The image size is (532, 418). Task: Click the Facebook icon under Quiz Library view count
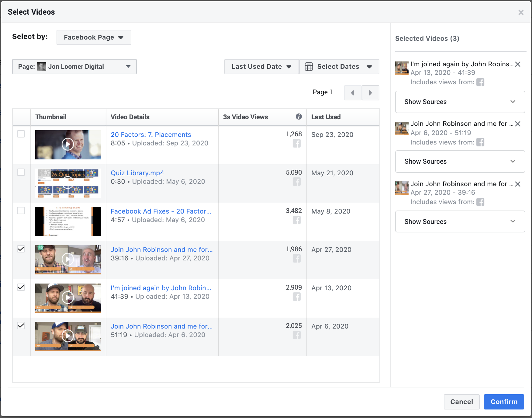pyautogui.click(x=297, y=182)
